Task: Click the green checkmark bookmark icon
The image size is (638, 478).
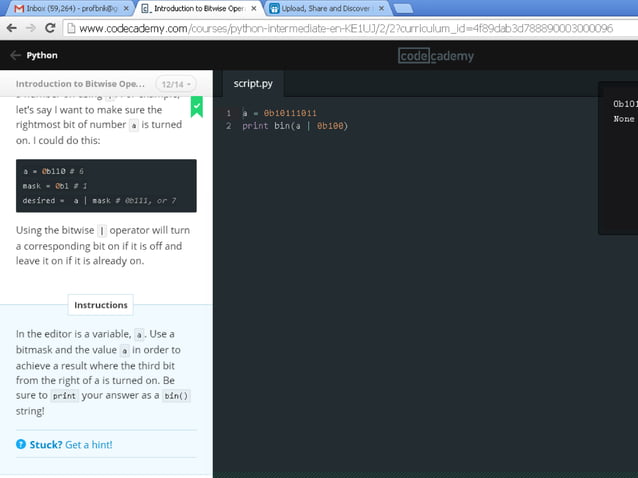Action: pyautogui.click(x=197, y=107)
